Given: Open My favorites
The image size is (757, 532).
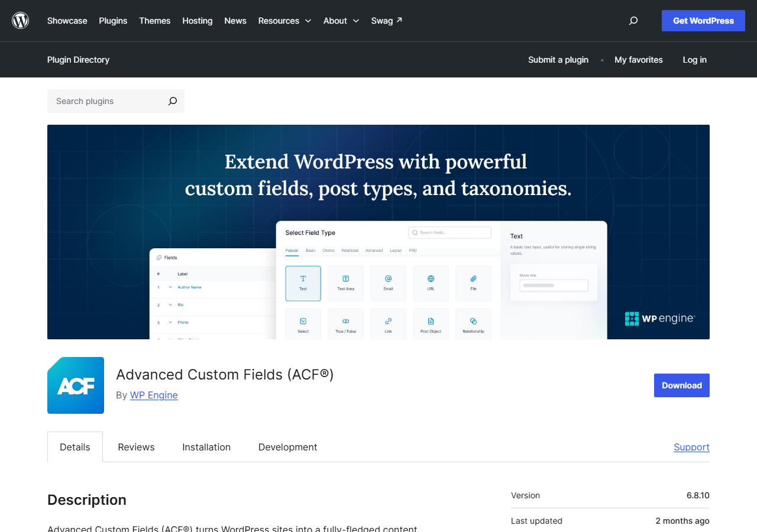Looking at the screenshot, I should pyautogui.click(x=639, y=60).
